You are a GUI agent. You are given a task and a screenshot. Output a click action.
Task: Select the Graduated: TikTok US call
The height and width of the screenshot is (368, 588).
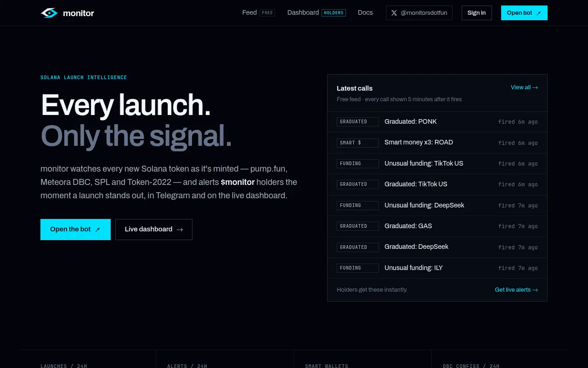pyautogui.click(x=437, y=184)
